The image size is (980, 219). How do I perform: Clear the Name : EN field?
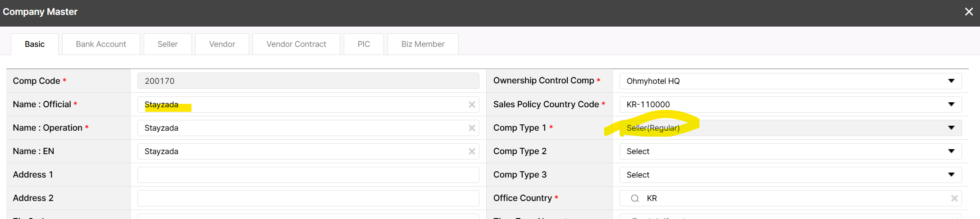[472, 151]
